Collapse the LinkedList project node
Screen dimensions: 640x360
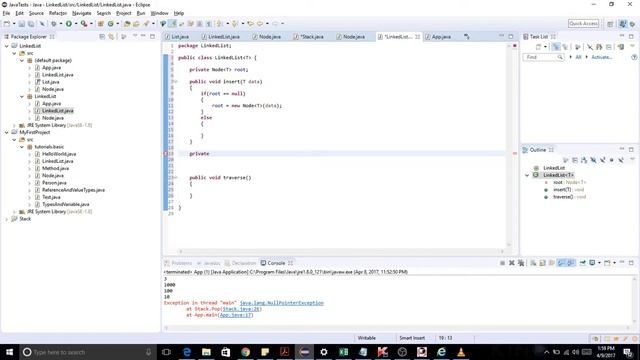pyautogui.click(x=7, y=46)
